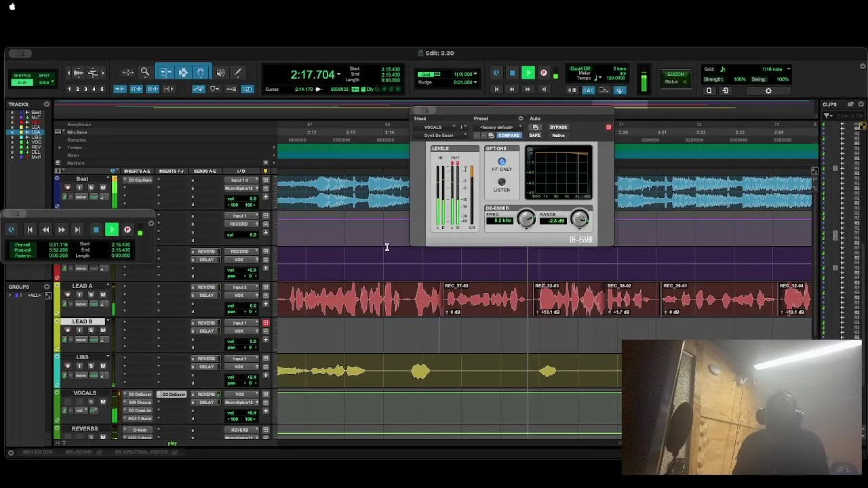Select the Trim tool
The width and height of the screenshot is (868, 488).
[x=165, y=72]
